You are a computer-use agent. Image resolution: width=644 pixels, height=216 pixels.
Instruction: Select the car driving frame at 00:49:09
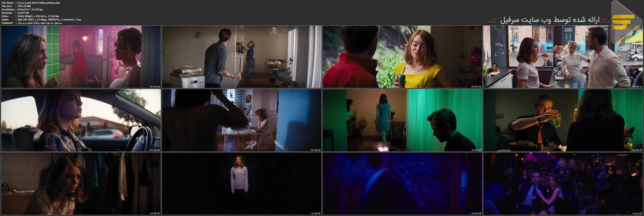81,120
